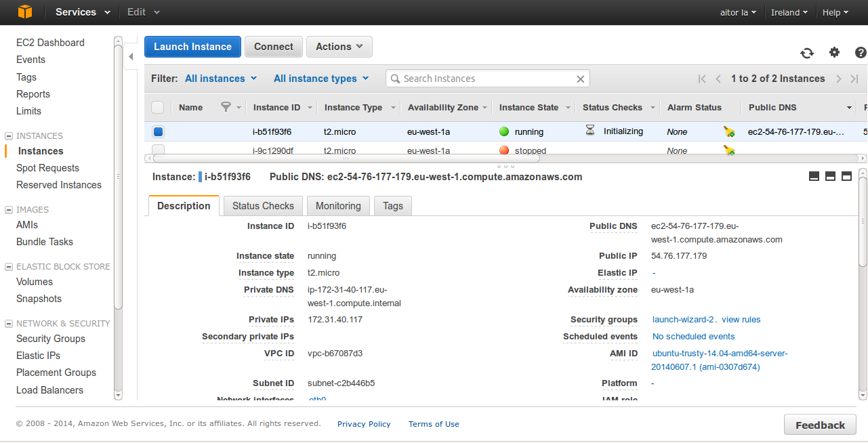This screenshot has height=443, width=868.
Task: Refresh the instances list
Action: coord(807,53)
